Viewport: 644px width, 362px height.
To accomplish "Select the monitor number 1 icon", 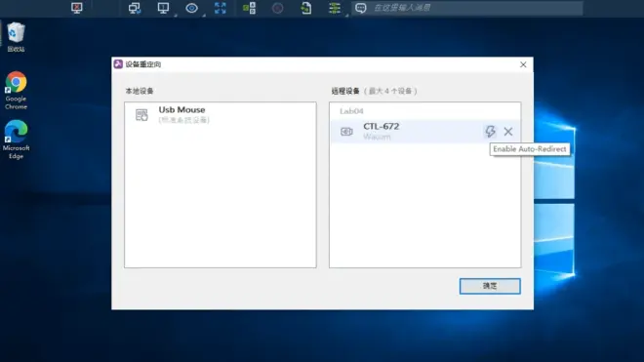I will 163,8.
